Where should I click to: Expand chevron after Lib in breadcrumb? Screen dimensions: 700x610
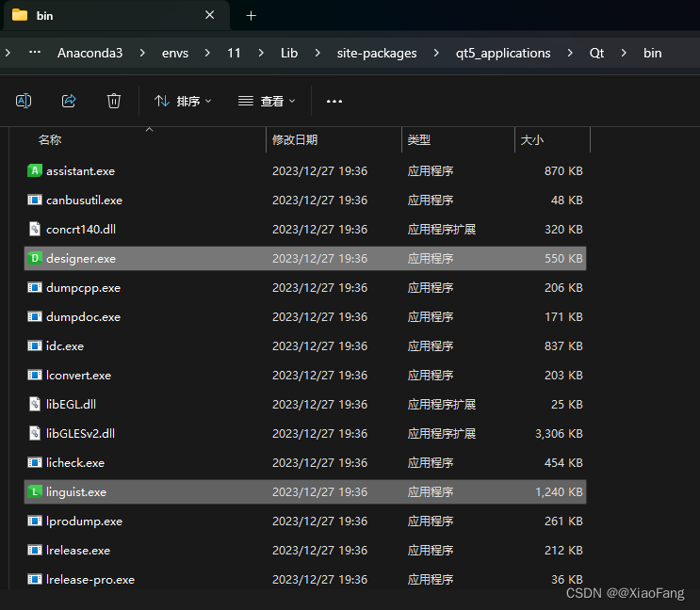pos(317,53)
